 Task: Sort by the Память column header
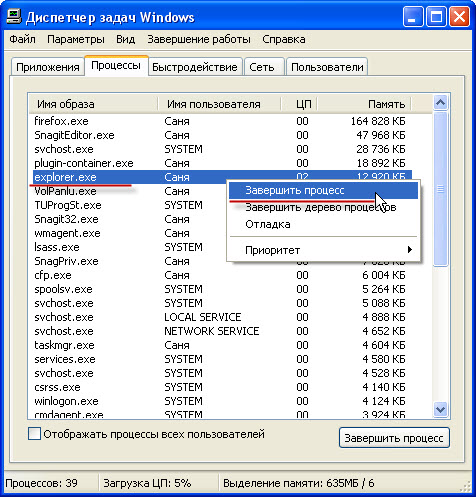coord(364,104)
